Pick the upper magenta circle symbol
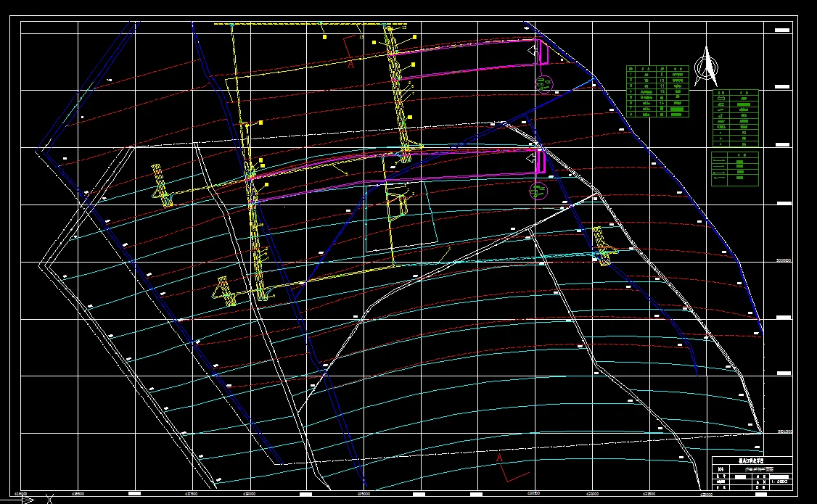Viewport: 817px width, 504px height. (544, 83)
